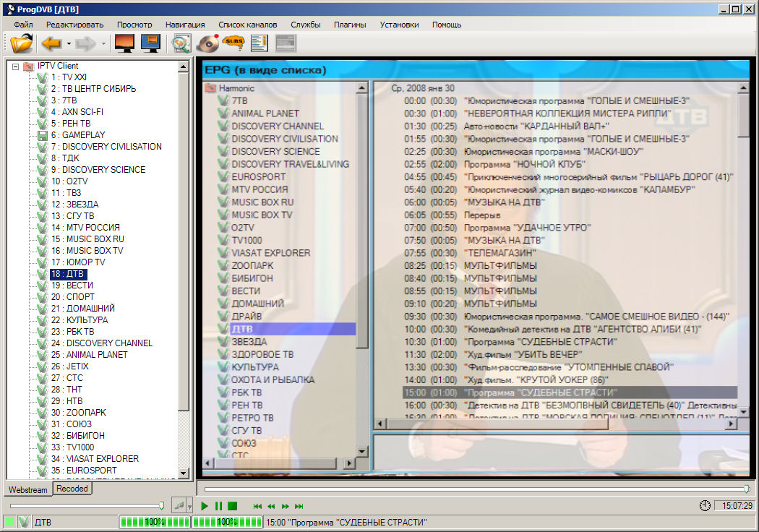Click the green status square icon
This screenshot has height=532, width=759.
tap(9, 522)
